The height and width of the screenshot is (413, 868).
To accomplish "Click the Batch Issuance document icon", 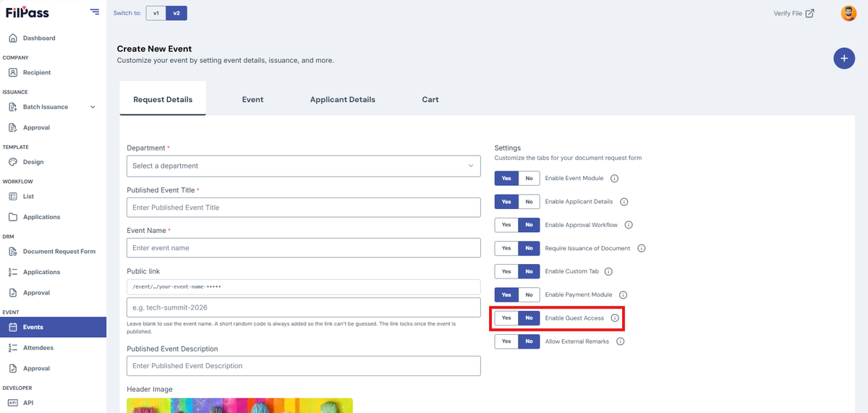I will (13, 107).
